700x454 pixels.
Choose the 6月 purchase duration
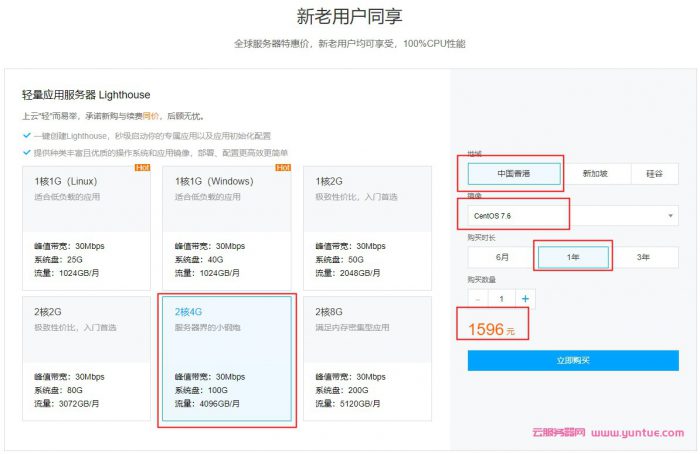tap(502, 257)
